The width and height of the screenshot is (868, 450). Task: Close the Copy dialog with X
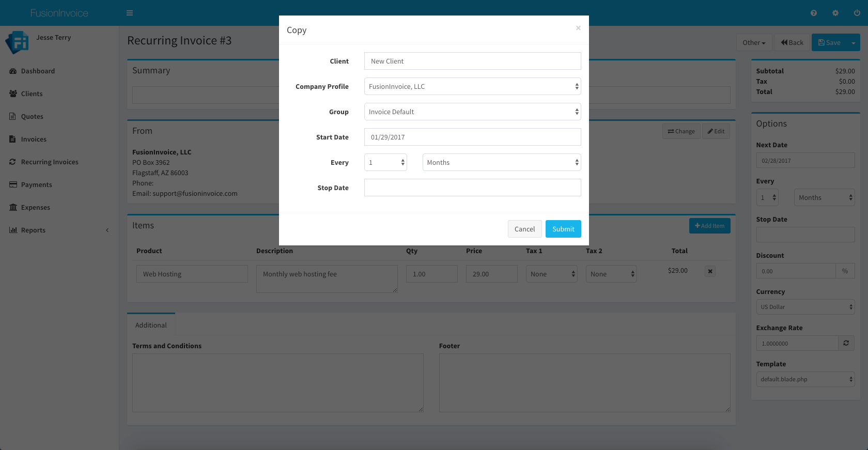(578, 28)
